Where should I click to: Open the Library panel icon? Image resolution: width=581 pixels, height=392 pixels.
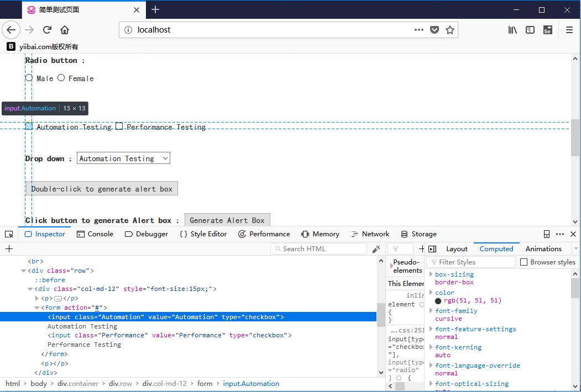point(512,30)
